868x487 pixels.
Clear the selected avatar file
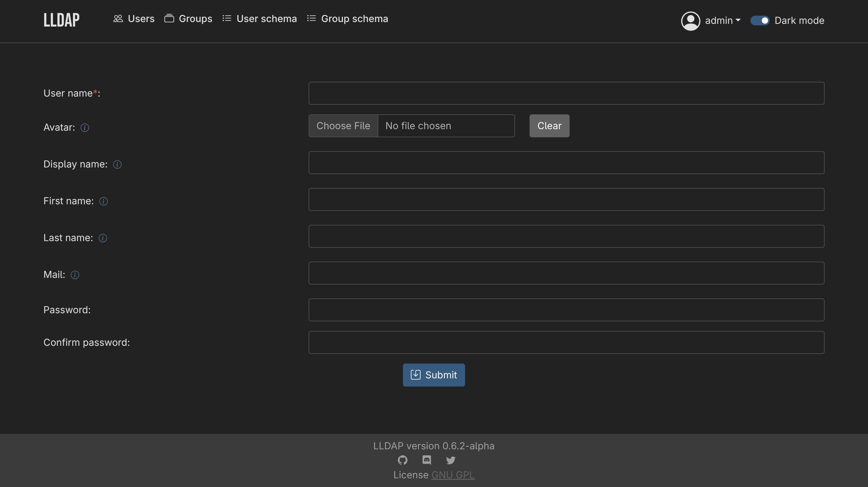pos(549,126)
